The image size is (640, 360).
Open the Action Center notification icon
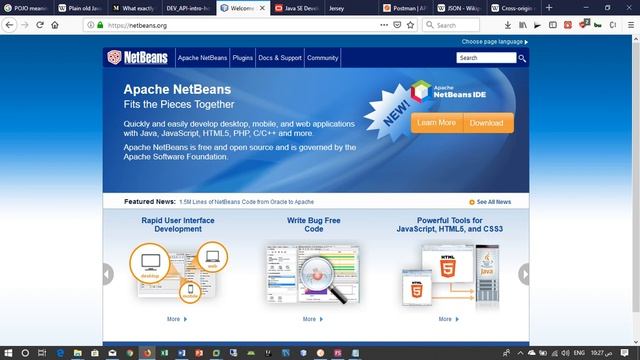click(x=624, y=353)
